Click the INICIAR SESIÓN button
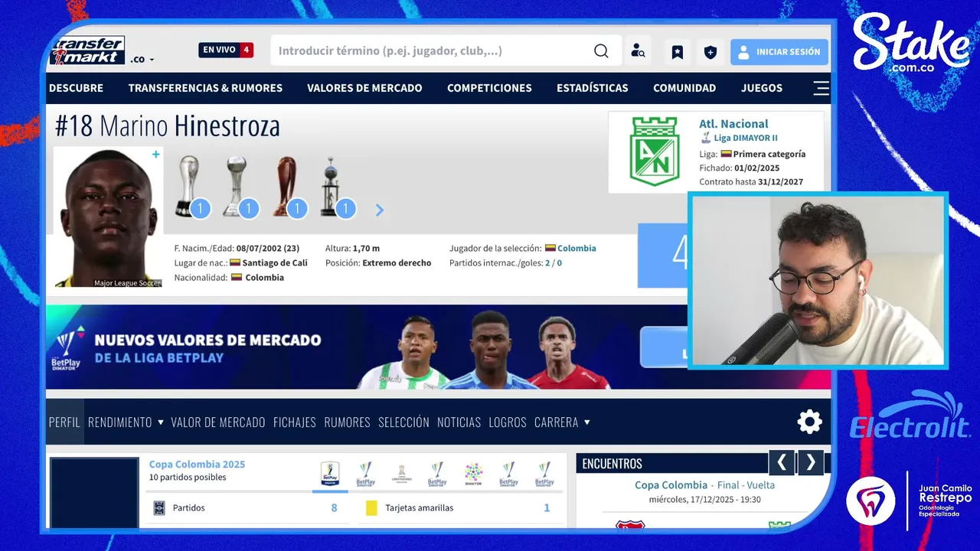The width and height of the screenshot is (980, 551). [779, 52]
